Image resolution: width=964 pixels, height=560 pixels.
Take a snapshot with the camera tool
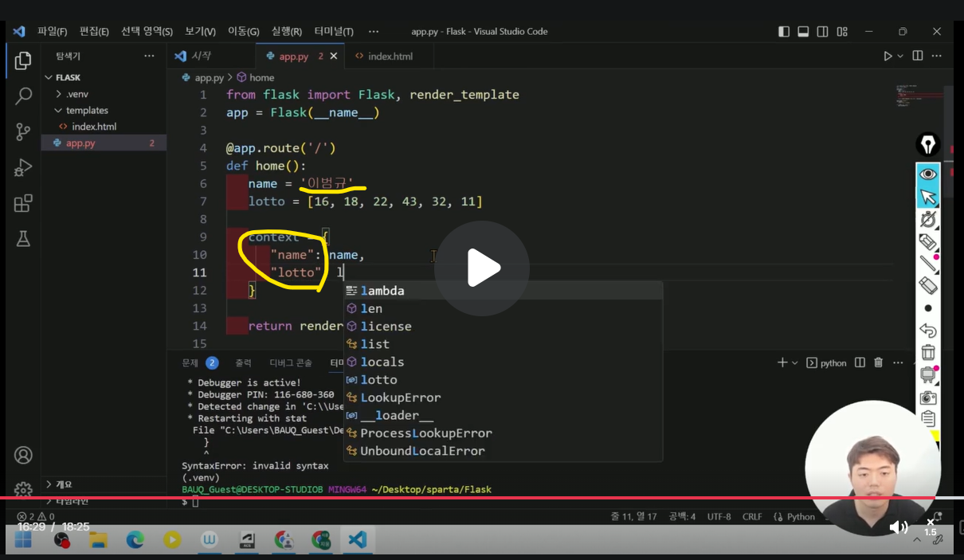pos(928,397)
